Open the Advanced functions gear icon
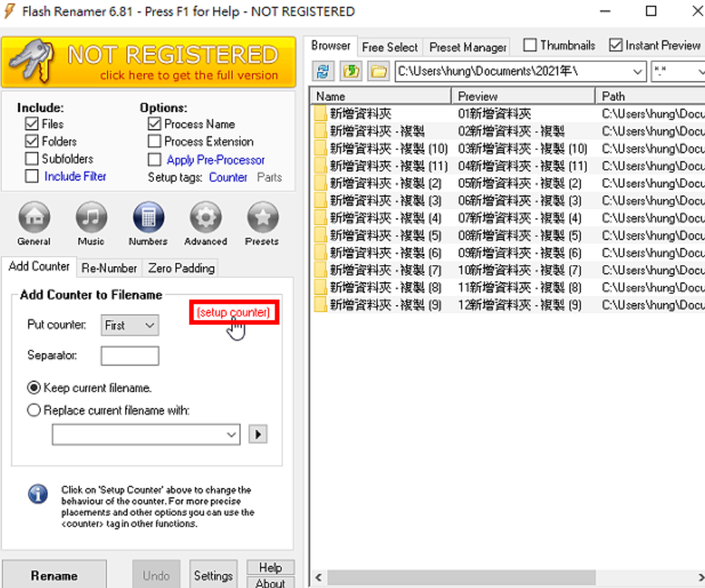 coord(206,218)
